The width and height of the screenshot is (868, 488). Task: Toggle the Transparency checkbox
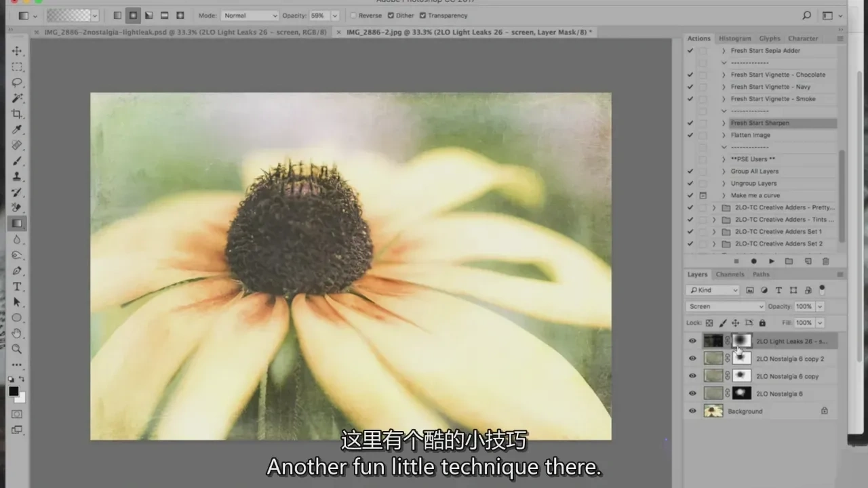(423, 16)
